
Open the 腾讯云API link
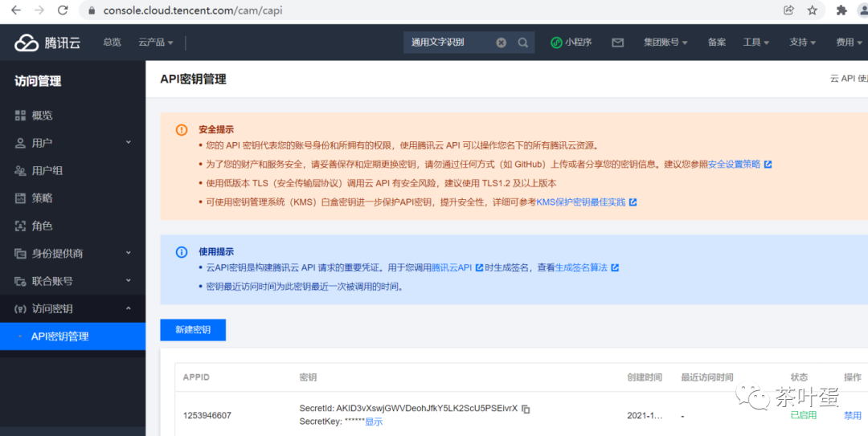pos(452,268)
